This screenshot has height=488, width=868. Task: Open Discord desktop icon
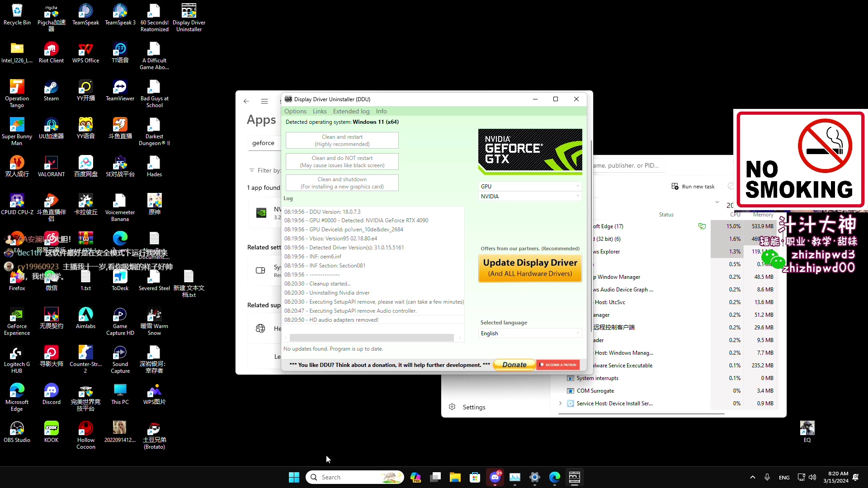(51, 394)
